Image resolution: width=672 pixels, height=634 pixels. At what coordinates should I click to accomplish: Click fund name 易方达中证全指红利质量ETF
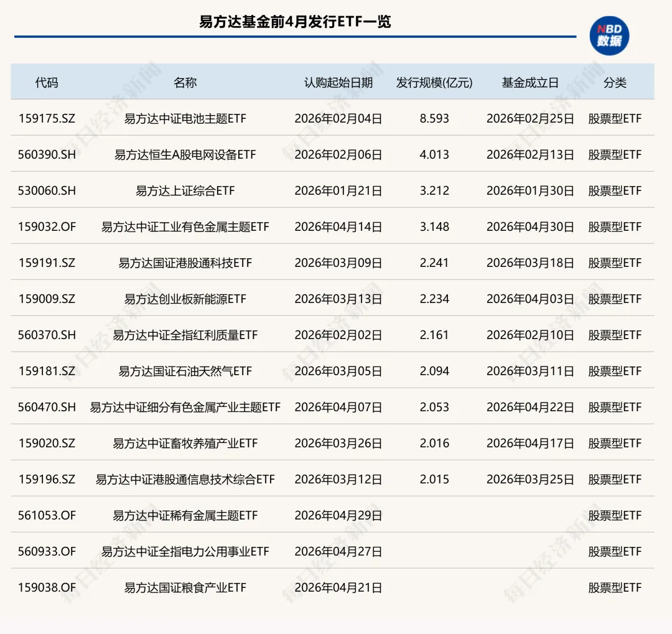pos(185,334)
